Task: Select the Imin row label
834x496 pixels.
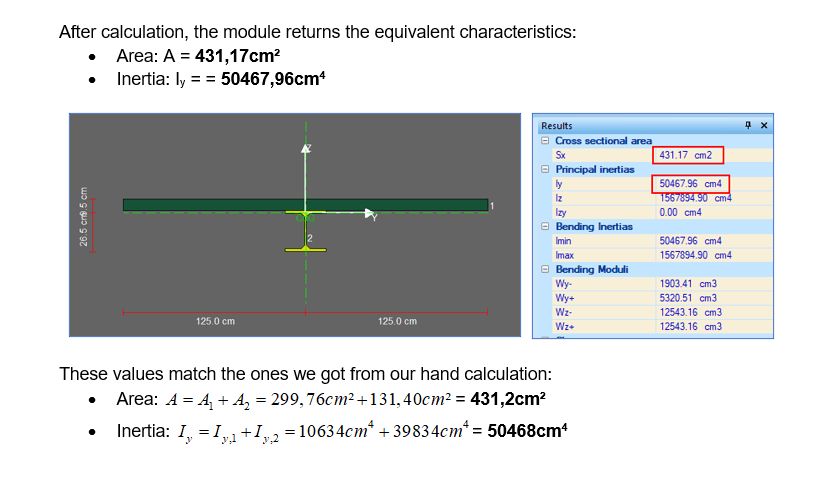Action: (564, 241)
